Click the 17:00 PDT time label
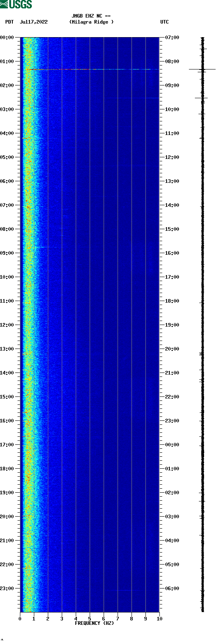The width and height of the screenshot is (220, 644). tap(7, 445)
